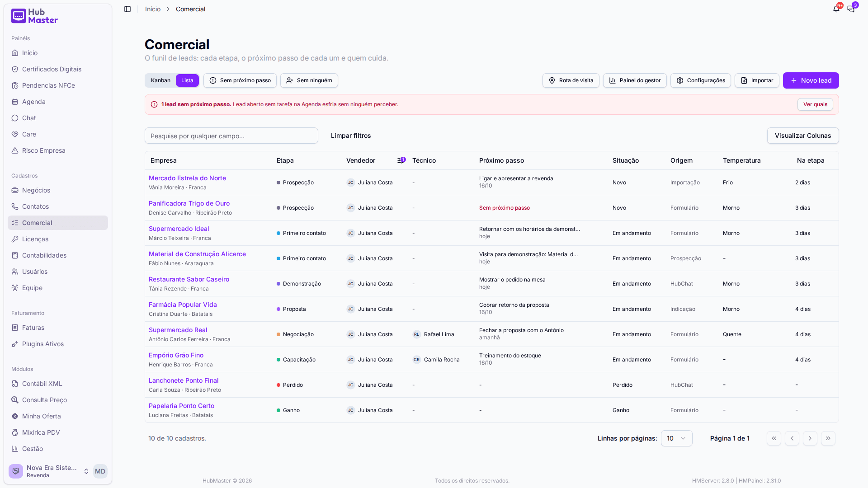Click Limpar filtros
This screenshot has height=488, width=868.
(x=351, y=136)
